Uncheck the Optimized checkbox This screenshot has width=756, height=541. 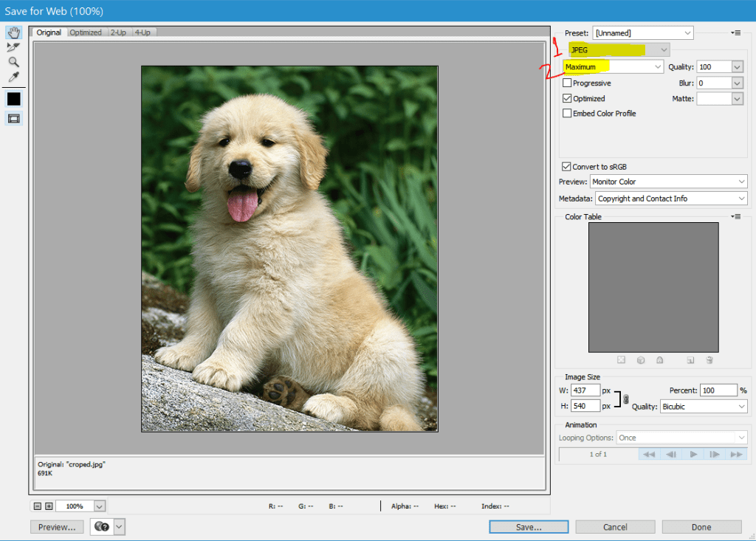pos(567,98)
